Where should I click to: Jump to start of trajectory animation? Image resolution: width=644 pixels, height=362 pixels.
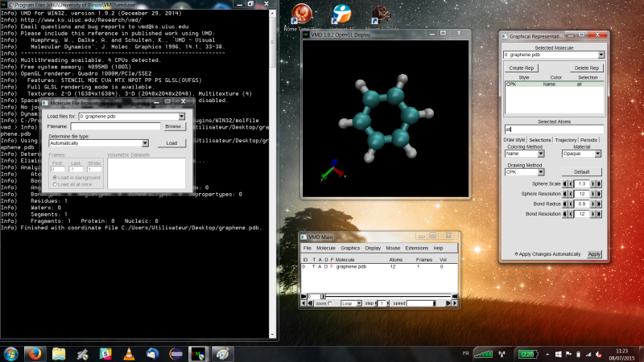coord(303,296)
